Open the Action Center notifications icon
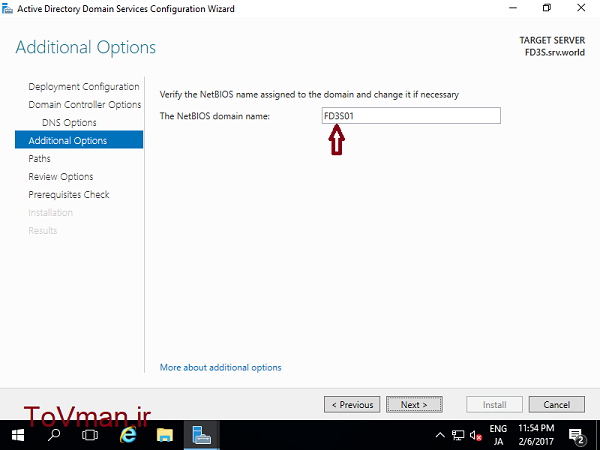This screenshot has height=450, width=600. pos(577,435)
